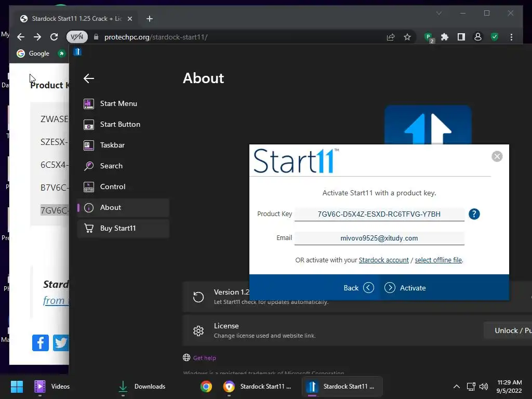Open the Start Button settings section
The width and height of the screenshot is (532, 399).
123,124
